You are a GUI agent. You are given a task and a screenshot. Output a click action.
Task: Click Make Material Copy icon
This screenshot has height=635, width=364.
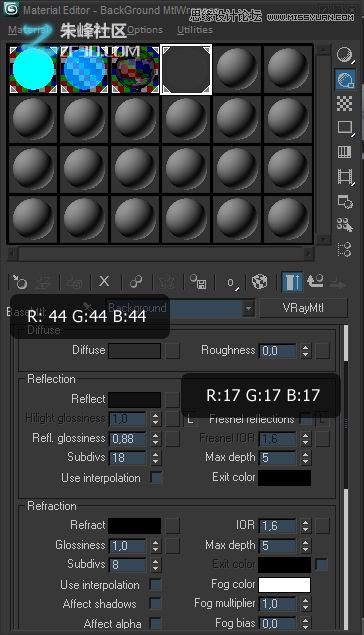[136, 282]
